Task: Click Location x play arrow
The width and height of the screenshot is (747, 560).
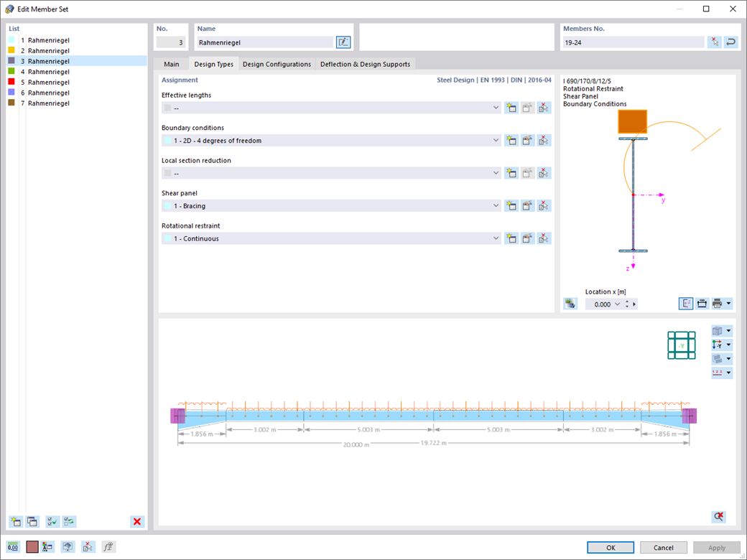Action: 634,304
